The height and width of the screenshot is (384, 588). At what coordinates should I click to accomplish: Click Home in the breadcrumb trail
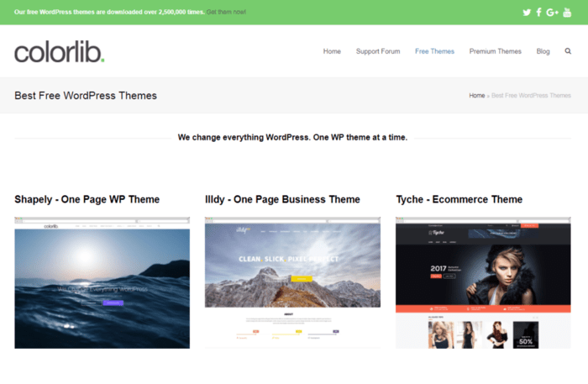coord(476,96)
